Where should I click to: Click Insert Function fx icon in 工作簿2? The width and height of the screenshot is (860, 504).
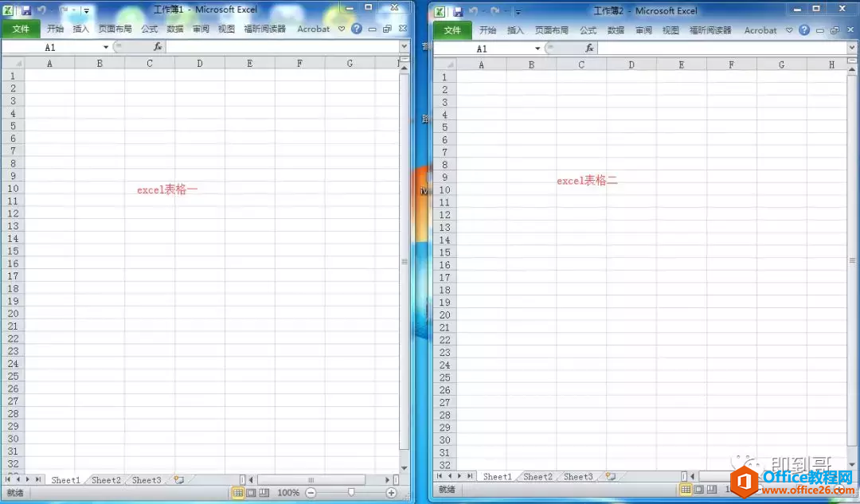589,49
